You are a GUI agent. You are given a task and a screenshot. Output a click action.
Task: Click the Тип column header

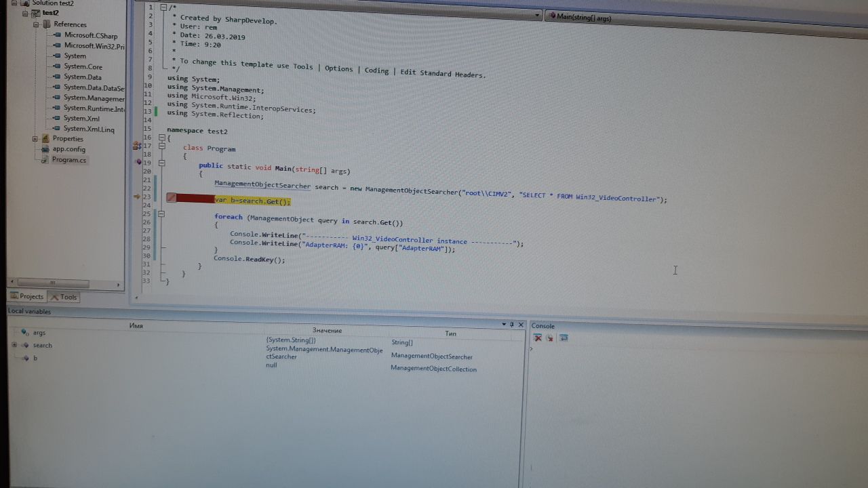click(x=451, y=333)
